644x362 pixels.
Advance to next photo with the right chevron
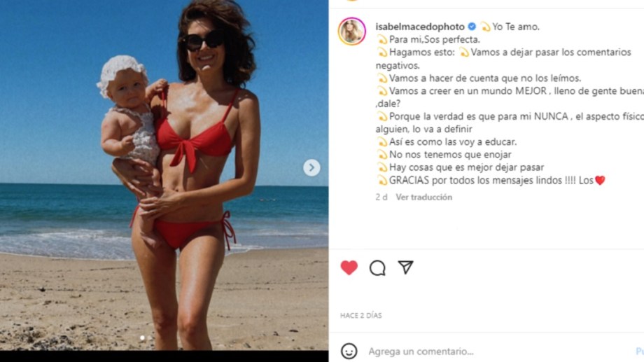point(311,167)
